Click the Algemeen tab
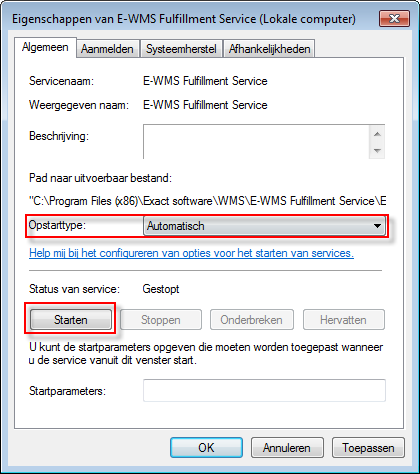Viewport: 420px width, 474px height. coord(45,47)
